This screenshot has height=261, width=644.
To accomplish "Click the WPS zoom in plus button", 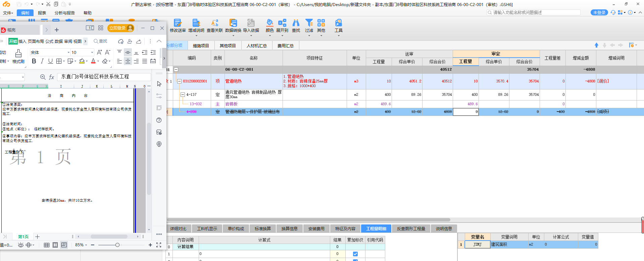I will 150,245.
